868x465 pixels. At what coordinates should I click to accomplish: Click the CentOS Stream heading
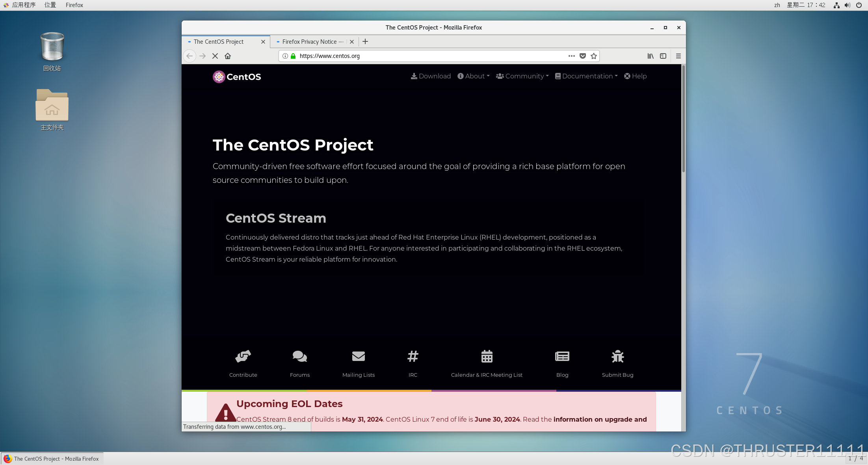(276, 218)
